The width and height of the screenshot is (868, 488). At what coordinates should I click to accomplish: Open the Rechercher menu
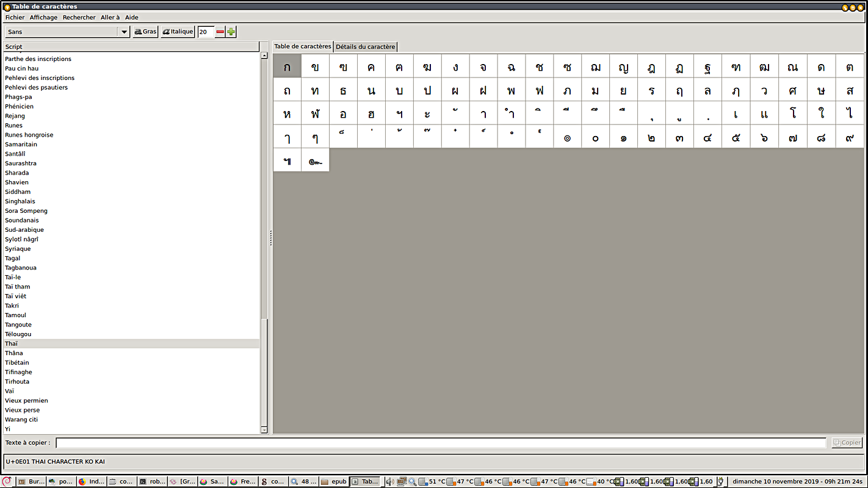coord(79,18)
